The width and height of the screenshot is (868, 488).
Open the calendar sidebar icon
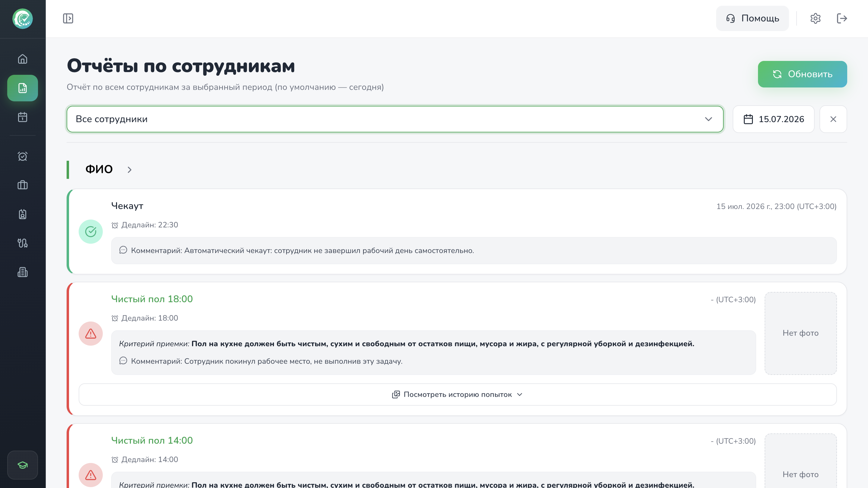click(x=23, y=117)
